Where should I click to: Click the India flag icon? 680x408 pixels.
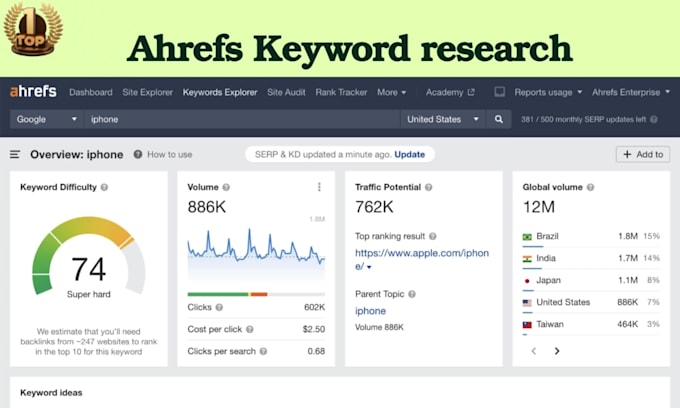pyautogui.click(x=527, y=259)
